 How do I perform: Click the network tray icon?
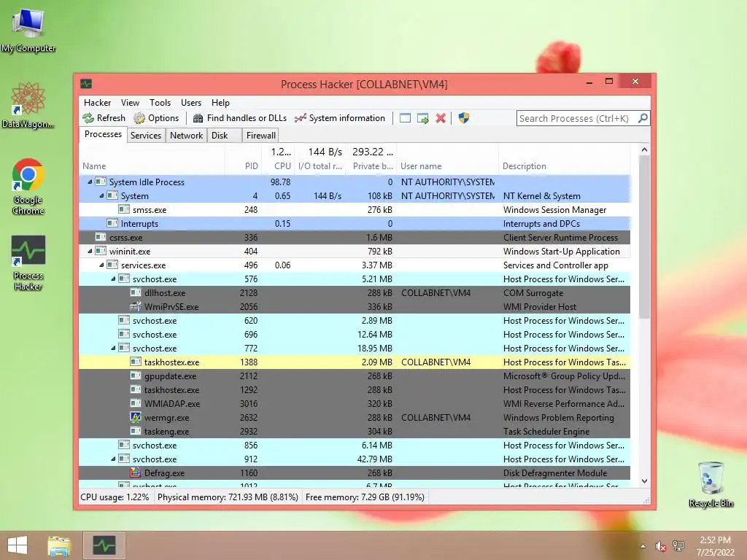(x=678, y=546)
